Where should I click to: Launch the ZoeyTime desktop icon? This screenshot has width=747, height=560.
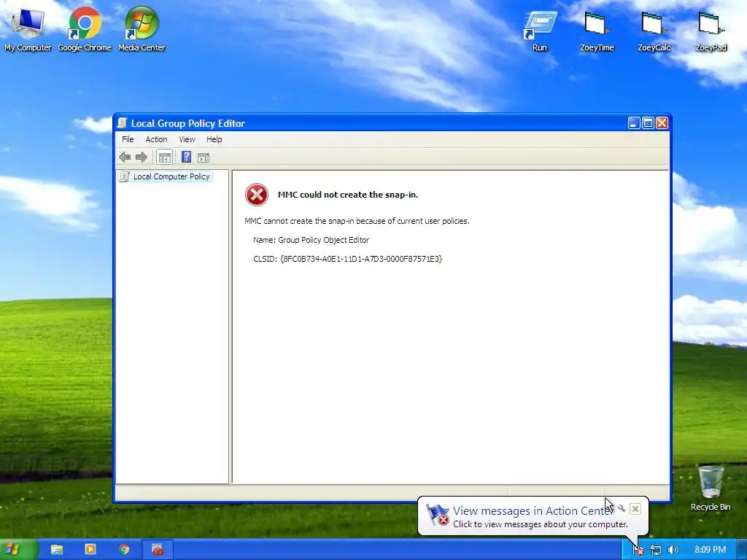[597, 31]
